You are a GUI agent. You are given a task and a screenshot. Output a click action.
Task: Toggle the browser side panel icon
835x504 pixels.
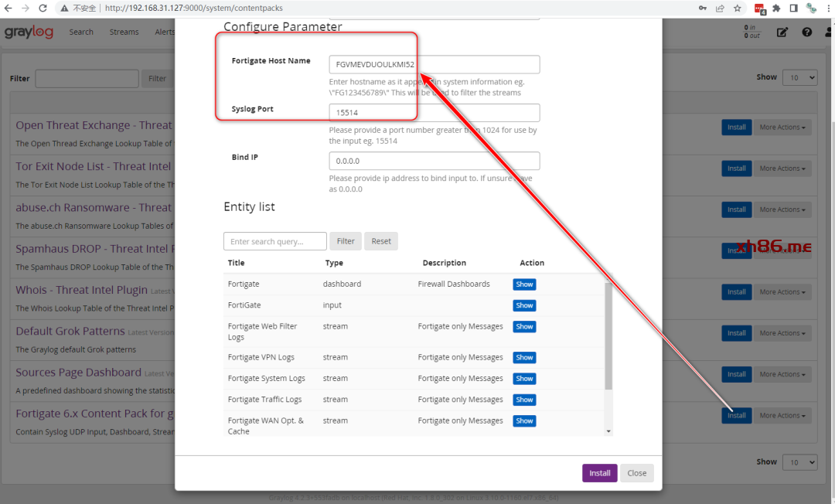pos(793,8)
